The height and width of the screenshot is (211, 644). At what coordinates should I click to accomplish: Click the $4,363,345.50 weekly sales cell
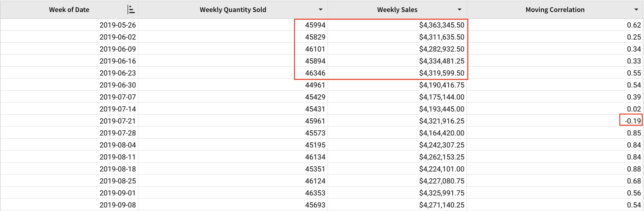(x=441, y=25)
